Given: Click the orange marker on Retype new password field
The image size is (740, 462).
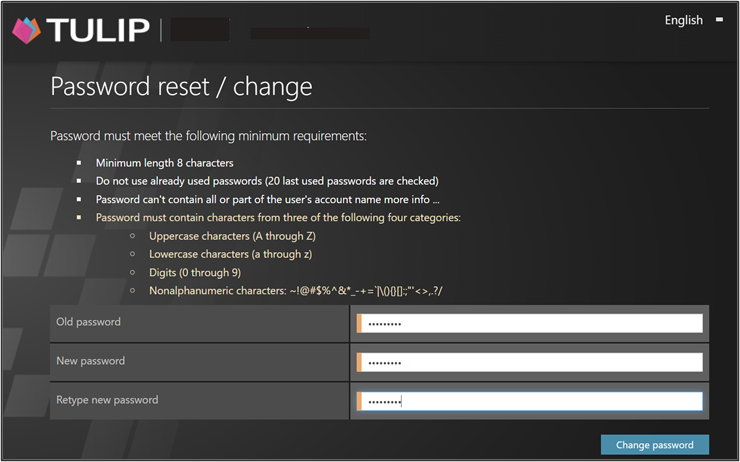Looking at the screenshot, I should click(x=359, y=401).
